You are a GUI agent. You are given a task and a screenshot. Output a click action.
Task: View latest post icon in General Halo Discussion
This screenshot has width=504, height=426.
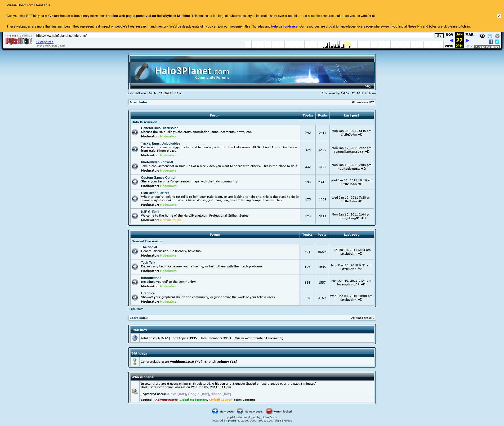coord(360,134)
